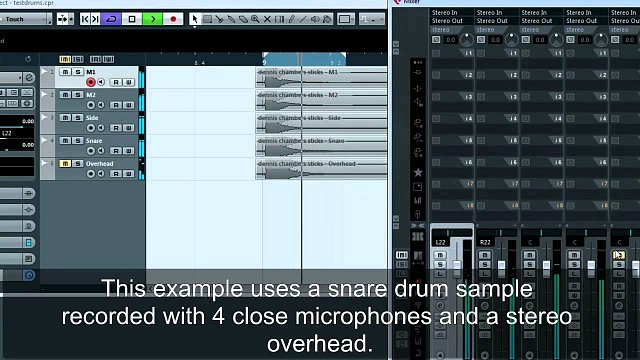The image size is (640, 360).
Task: Select the Line tool
Action: (x=303, y=19)
